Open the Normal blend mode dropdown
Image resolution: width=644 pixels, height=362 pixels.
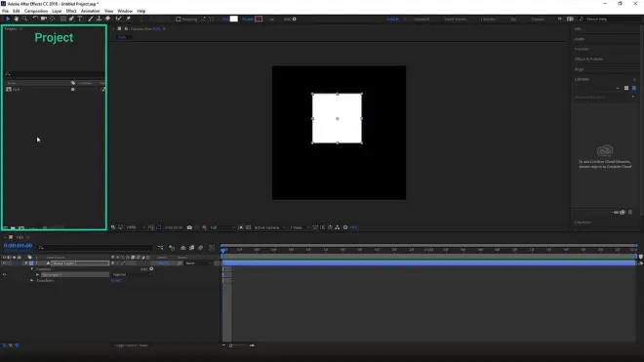(132, 274)
